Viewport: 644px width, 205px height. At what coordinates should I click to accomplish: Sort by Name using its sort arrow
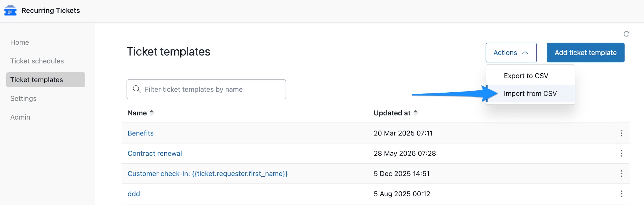[152, 113]
